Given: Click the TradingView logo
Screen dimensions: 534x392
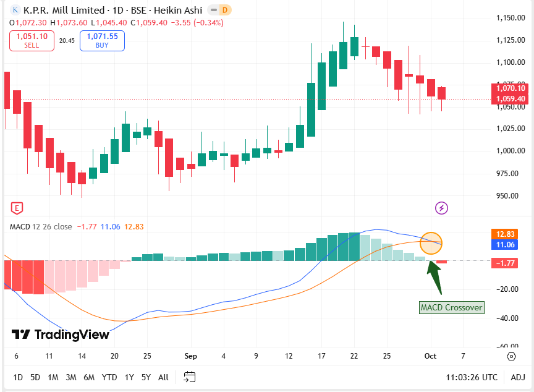Looking at the screenshot, I should [61, 334].
